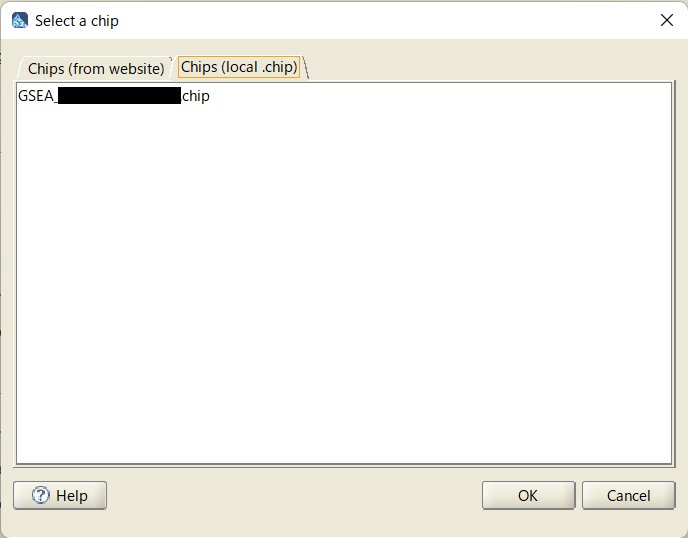Screen dimensions: 688x538
Task: Open Help for chip selection
Action: point(60,495)
